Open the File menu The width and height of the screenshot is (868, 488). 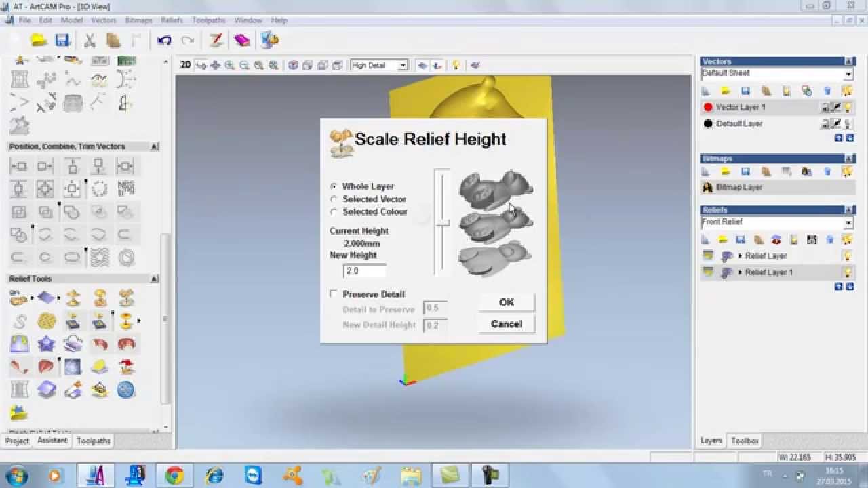(x=24, y=20)
